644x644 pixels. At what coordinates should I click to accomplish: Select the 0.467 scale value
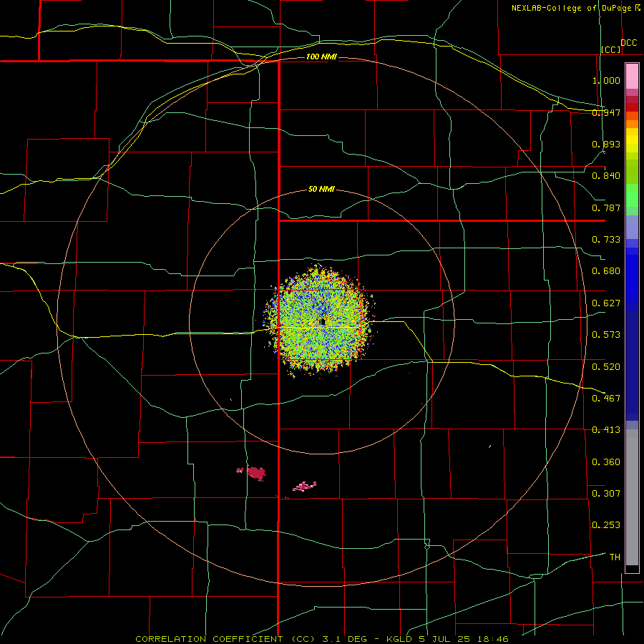(x=606, y=398)
